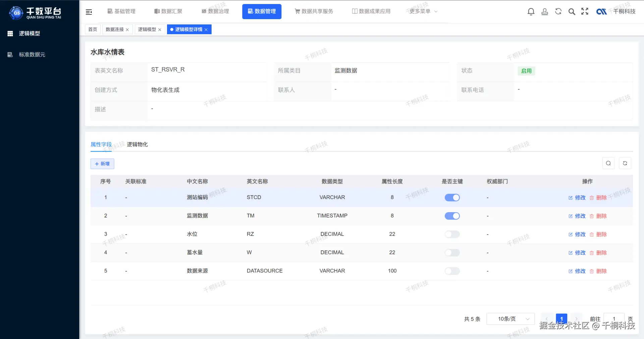Select the 逻辑模型 sidebar icon
The width and height of the screenshot is (644, 339).
pyautogui.click(x=10, y=33)
